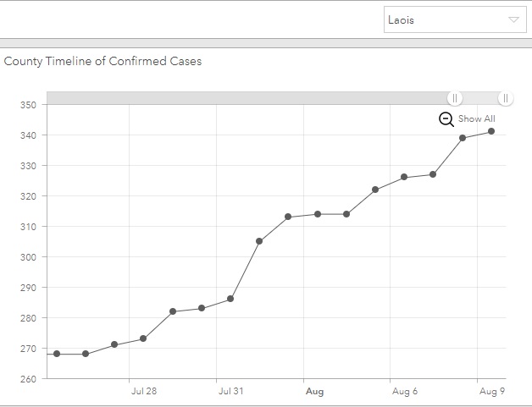Open the Laois county dropdown
Screen dimensions: 532x407
(455, 19)
